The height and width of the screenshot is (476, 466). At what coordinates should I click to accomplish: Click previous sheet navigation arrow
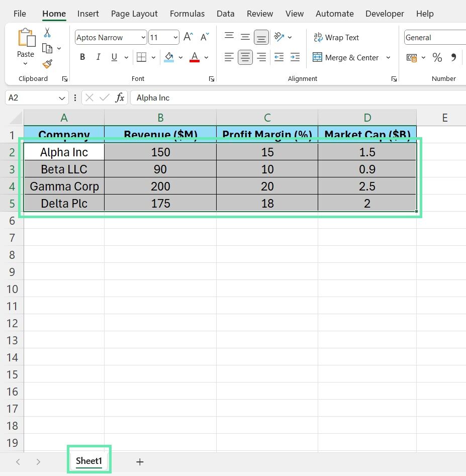click(18, 462)
